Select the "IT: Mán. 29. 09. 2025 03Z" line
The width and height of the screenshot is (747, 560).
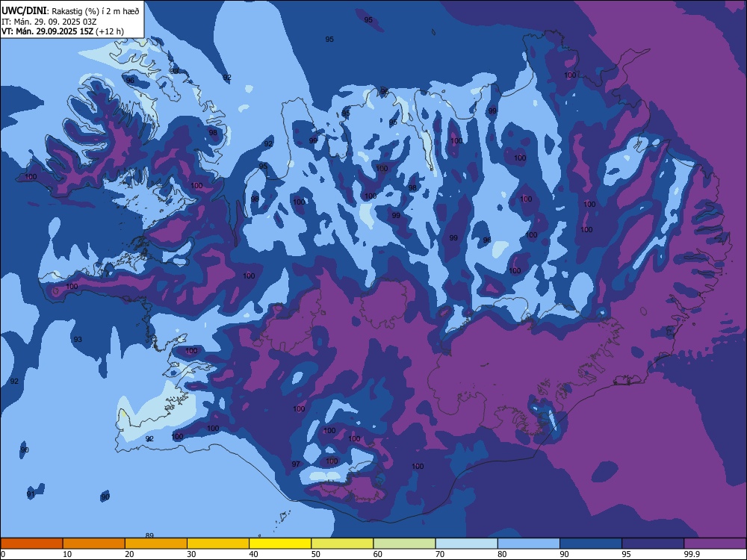[49, 22]
